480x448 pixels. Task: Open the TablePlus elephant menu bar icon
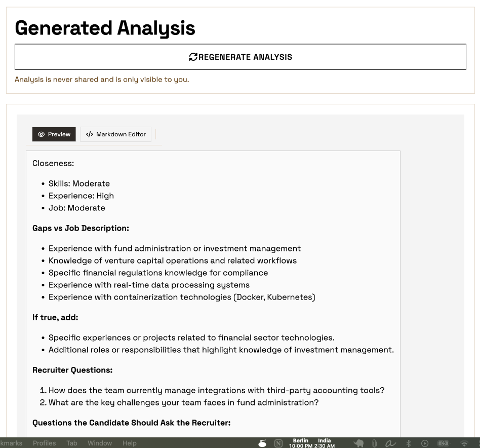[358, 443]
